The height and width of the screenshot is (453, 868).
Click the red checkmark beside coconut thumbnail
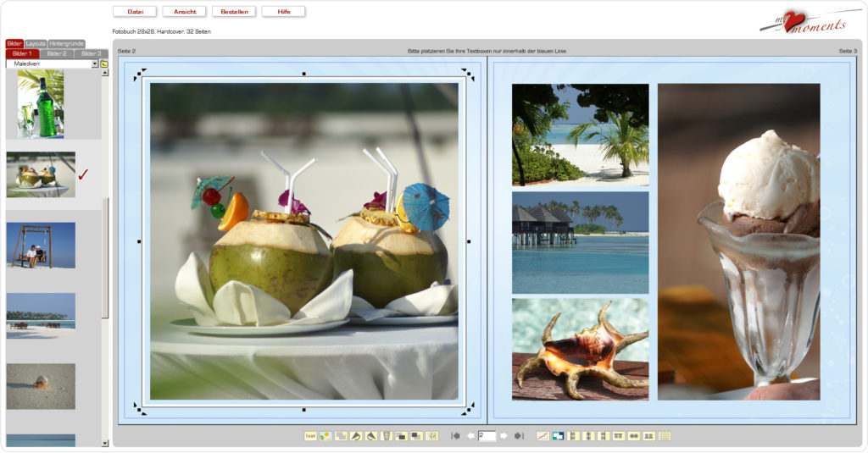pos(83,174)
